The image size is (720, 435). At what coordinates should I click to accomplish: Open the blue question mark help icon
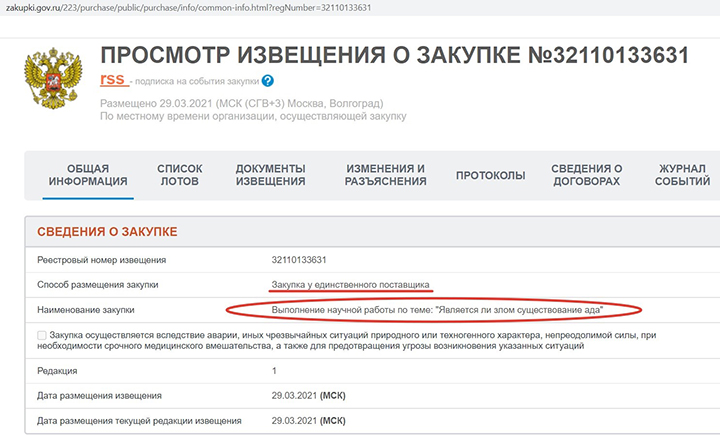click(x=268, y=81)
